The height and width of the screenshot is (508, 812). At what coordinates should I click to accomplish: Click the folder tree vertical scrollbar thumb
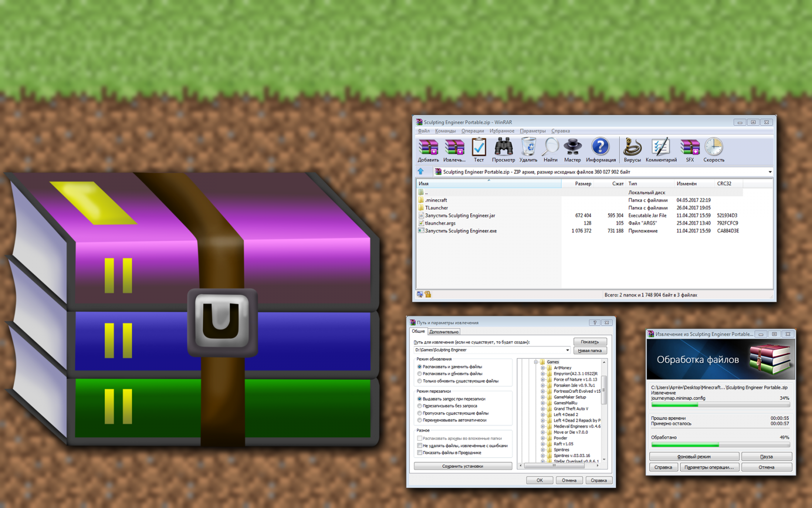point(604,390)
